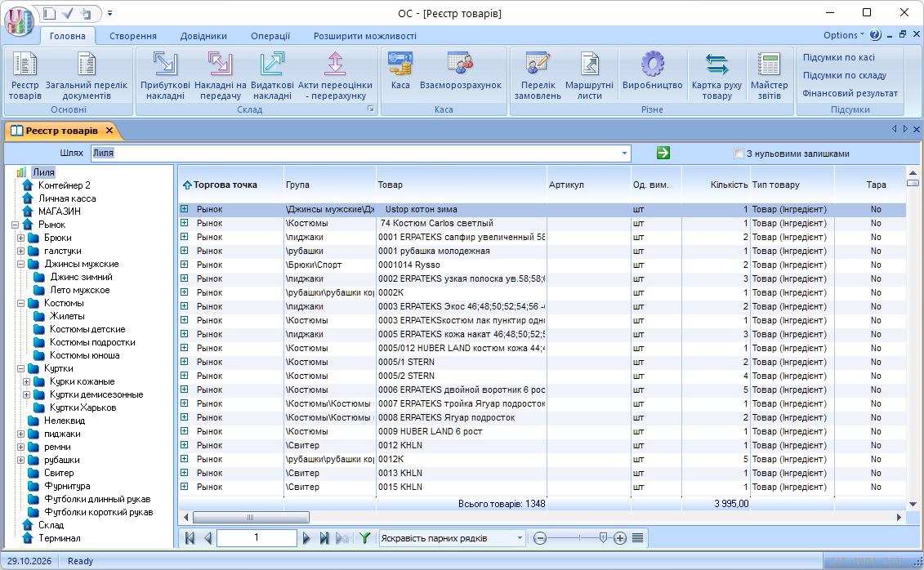The height and width of the screenshot is (570, 924).
Task: Open the Options menu
Action: coord(844,35)
